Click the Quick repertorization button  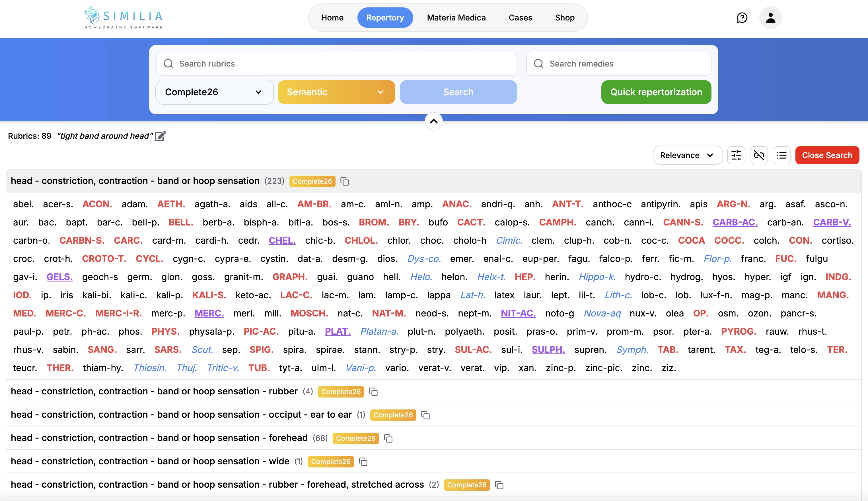click(x=656, y=92)
